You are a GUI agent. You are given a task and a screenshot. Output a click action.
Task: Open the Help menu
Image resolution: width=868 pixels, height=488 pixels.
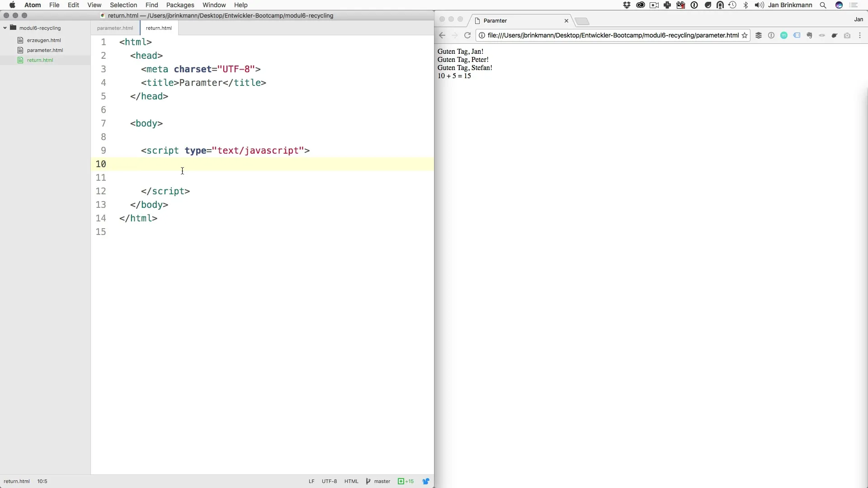(x=241, y=5)
